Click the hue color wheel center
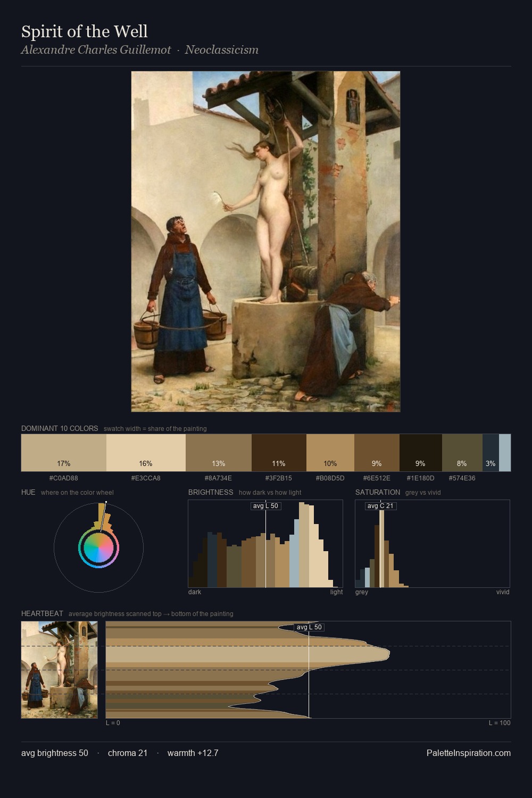The width and height of the screenshot is (532, 798). pyautogui.click(x=98, y=548)
